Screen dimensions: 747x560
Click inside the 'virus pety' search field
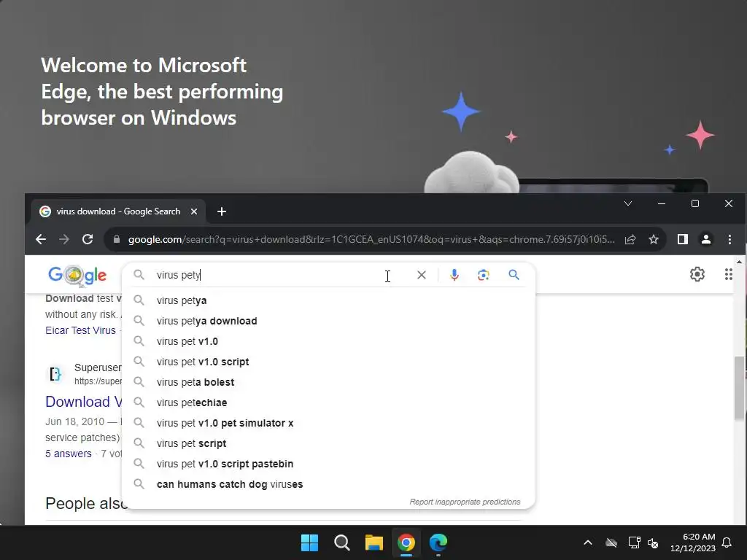point(281,275)
